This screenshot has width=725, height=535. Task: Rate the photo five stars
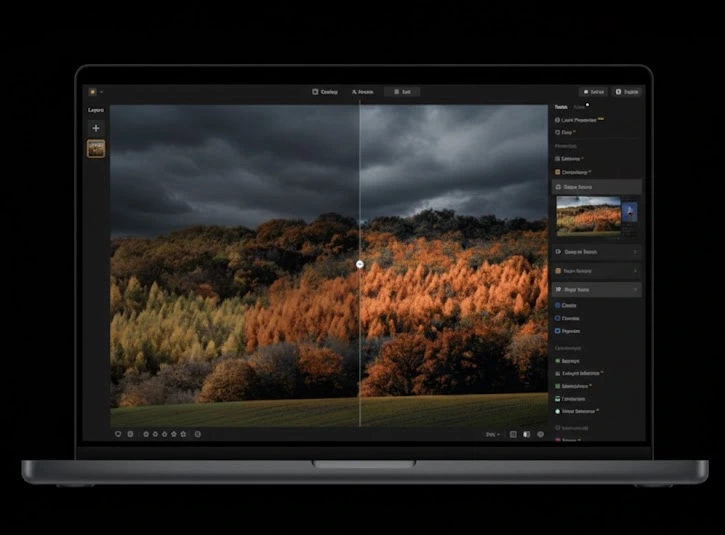coord(183,434)
